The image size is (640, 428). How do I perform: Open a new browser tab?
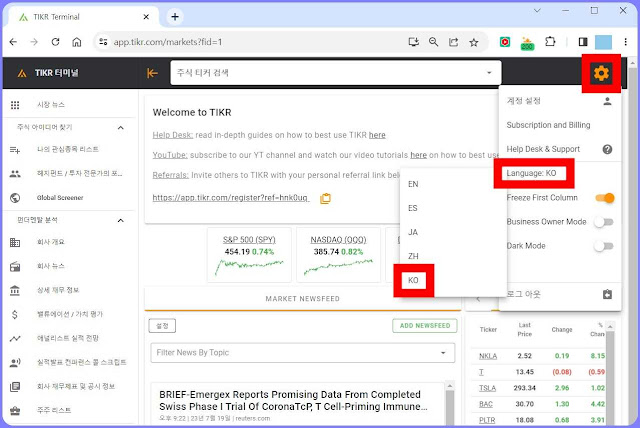click(175, 17)
